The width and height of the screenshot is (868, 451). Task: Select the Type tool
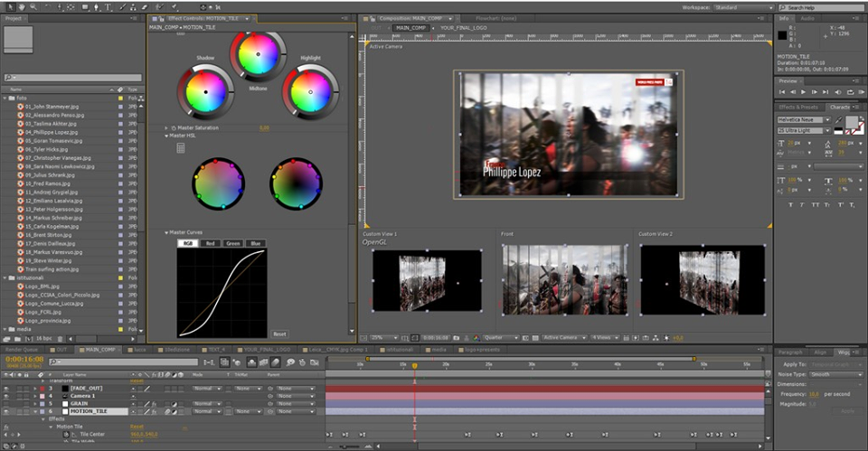click(x=108, y=7)
